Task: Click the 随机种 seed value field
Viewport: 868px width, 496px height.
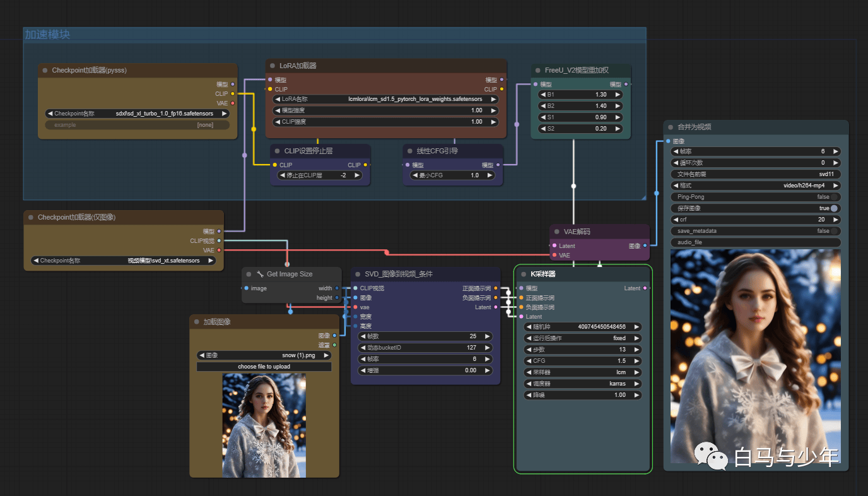Action: pyautogui.click(x=583, y=327)
